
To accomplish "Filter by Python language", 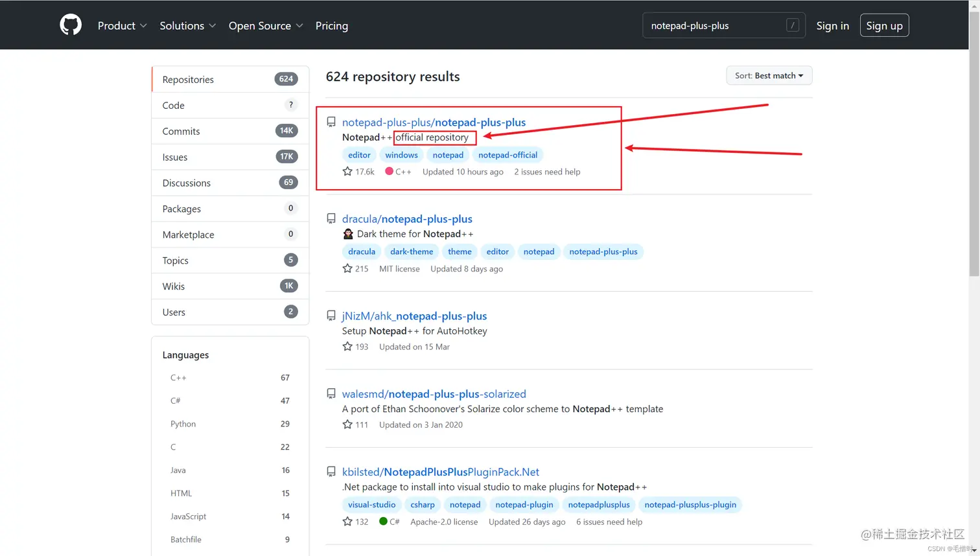I will pos(230,424).
